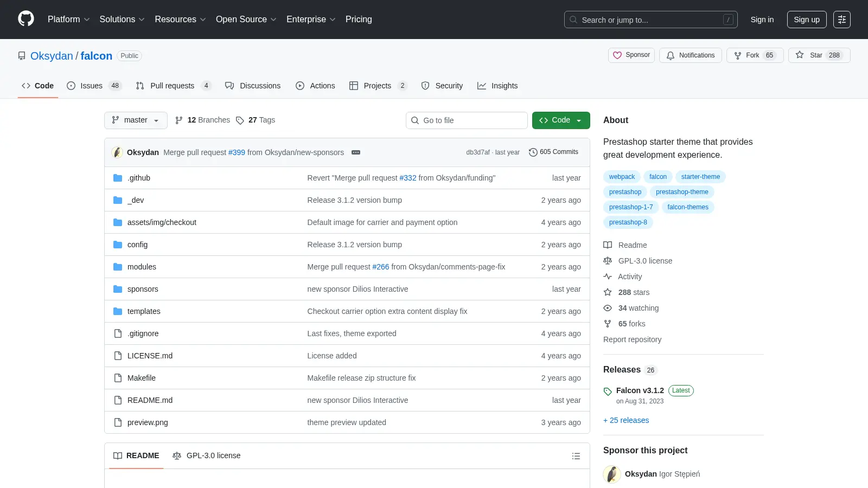Image resolution: width=868 pixels, height=488 pixels.
Task: Open the Makefile file
Action: (x=142, y=378)
